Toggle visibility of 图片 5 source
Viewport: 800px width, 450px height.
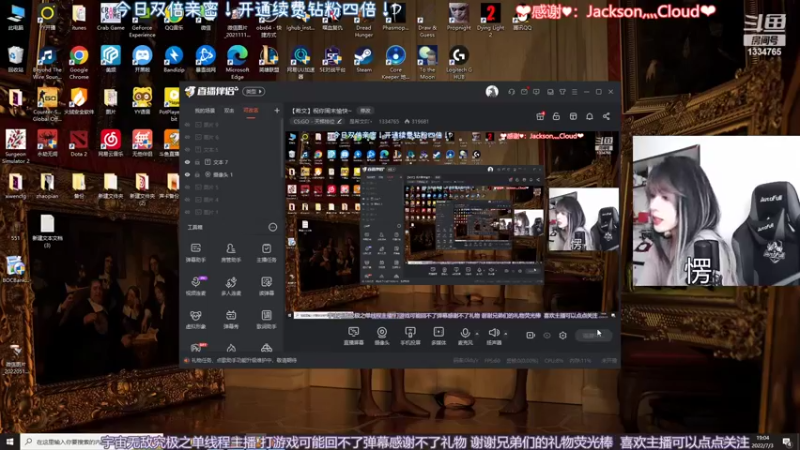point(187,187)
